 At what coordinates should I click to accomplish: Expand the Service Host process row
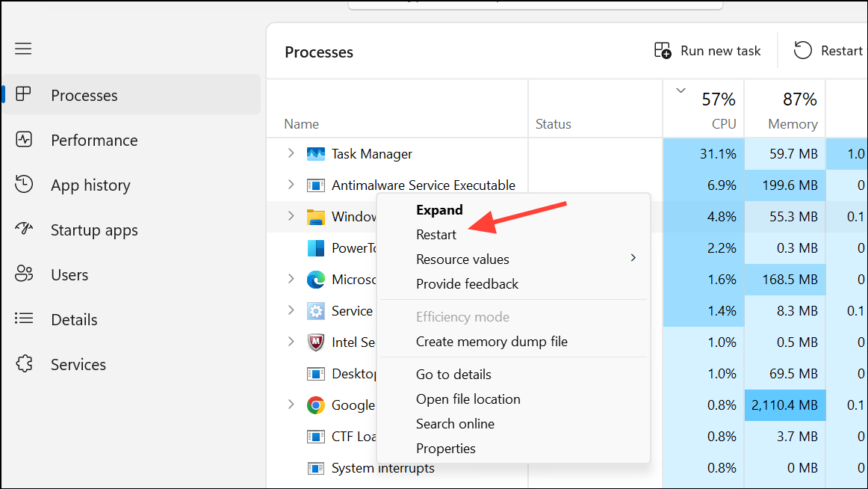(291, 310)
